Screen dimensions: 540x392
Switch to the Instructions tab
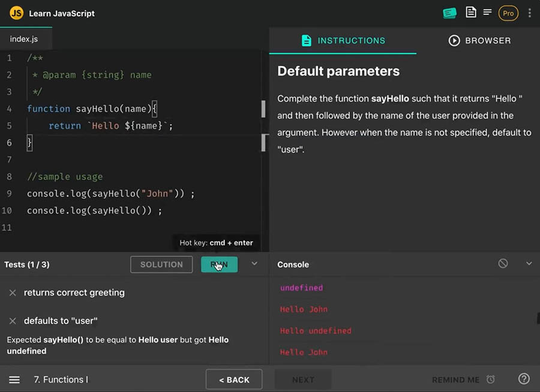tap(343, 41)
